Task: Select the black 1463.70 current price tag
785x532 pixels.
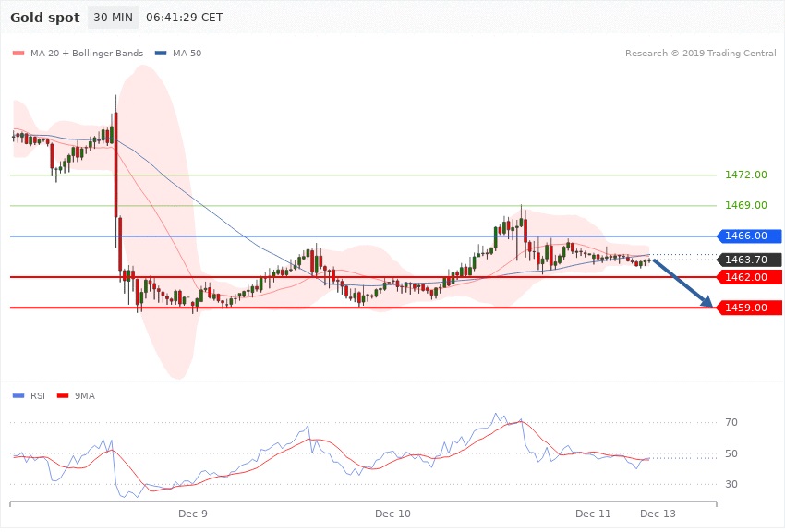Action: [749, 260]
